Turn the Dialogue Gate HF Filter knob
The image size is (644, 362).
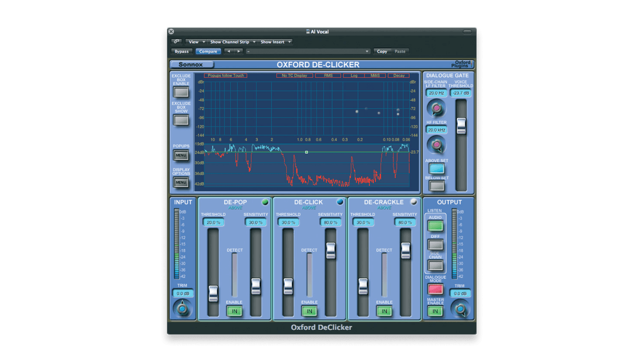[x=436, y=145]
